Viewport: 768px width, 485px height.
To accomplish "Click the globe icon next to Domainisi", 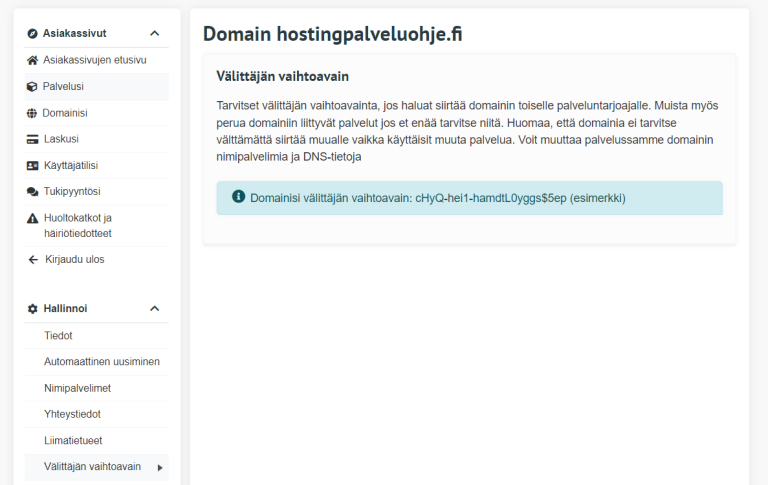I will coord(32,113).
